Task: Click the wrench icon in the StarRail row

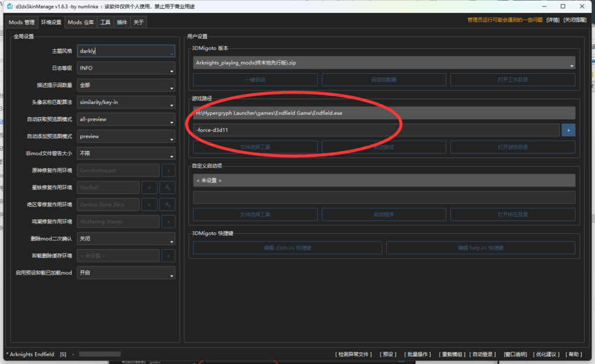Action: click(167, 188)
